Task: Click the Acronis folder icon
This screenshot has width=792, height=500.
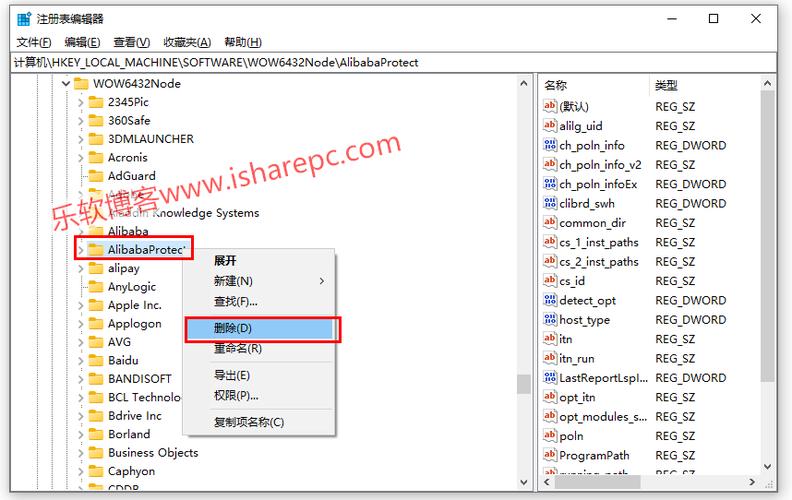Action: click(x=95, y=158)
